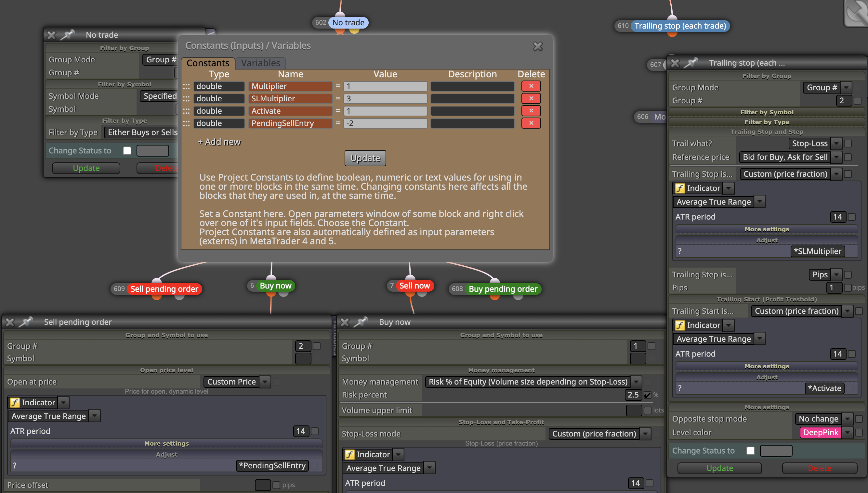Expand Filter by Type in Trailing stop
The height and width of the screenshot is (493, 868).
[767, 122]
